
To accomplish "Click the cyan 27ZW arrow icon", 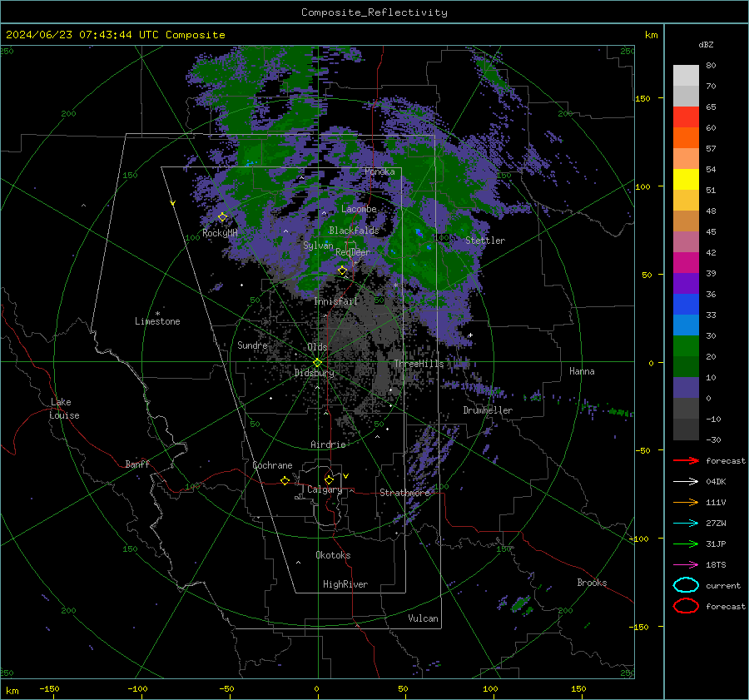I will point(686,524).
